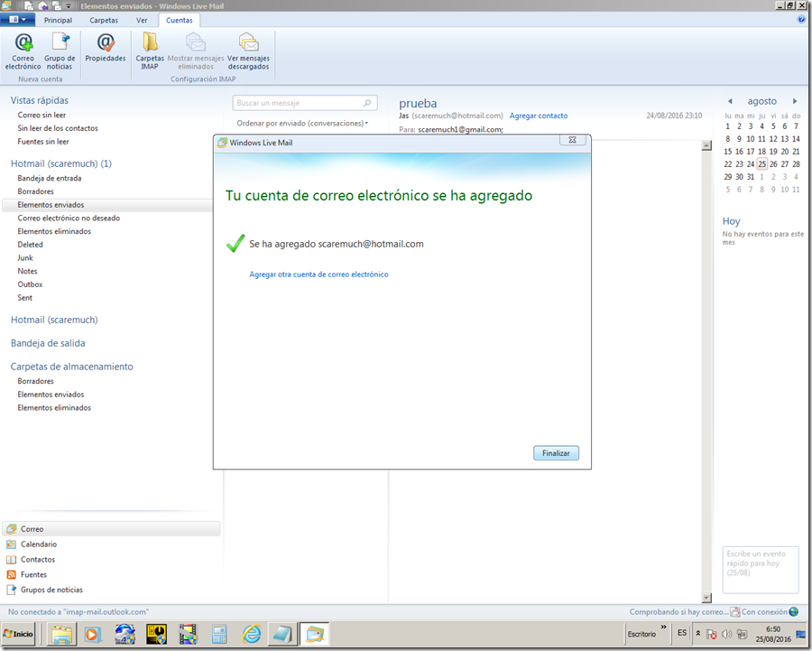Image resolution: width=812 pixels, height=651 pixels.
Task: Click Windows Live Mail taskbar button
Action: (x=314, y=634)
